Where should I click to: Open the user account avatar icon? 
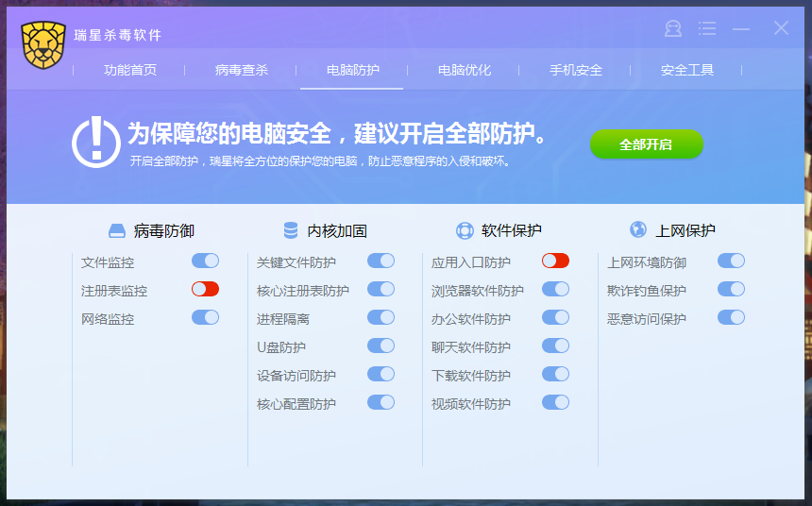[672, 28]
